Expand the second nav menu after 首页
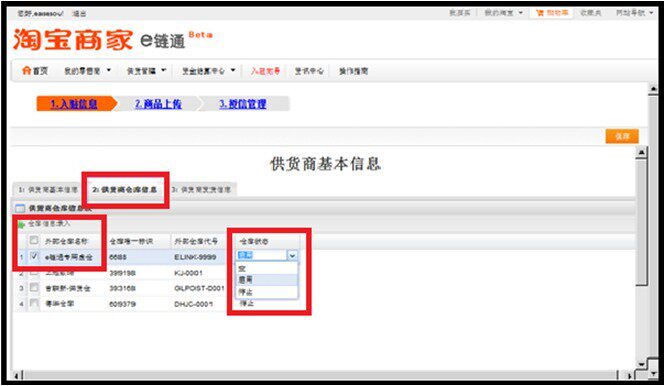The image size is (664, 386). tap(109, 70)
